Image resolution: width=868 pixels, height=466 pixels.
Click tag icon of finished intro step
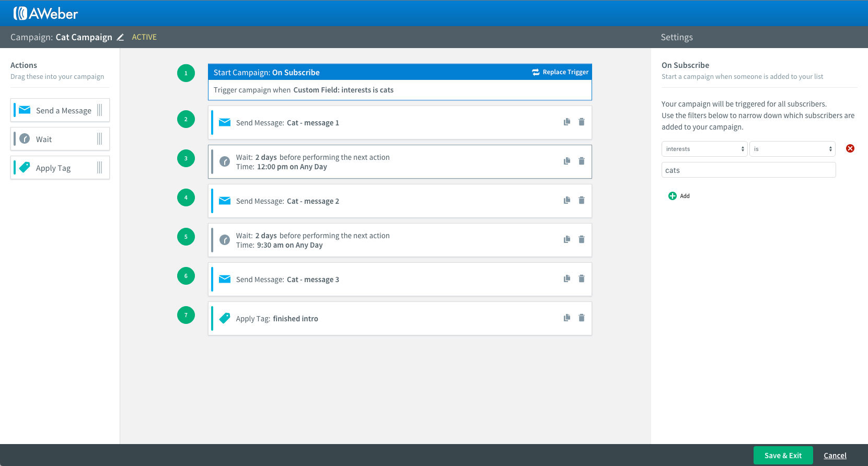click(x=225, y=318)
